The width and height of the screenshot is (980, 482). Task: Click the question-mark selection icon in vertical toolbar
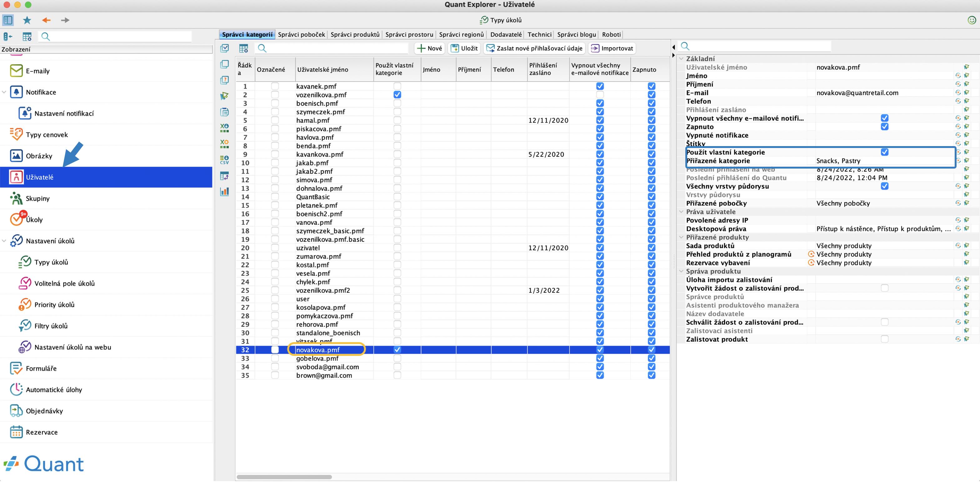[x=225, y=80]
